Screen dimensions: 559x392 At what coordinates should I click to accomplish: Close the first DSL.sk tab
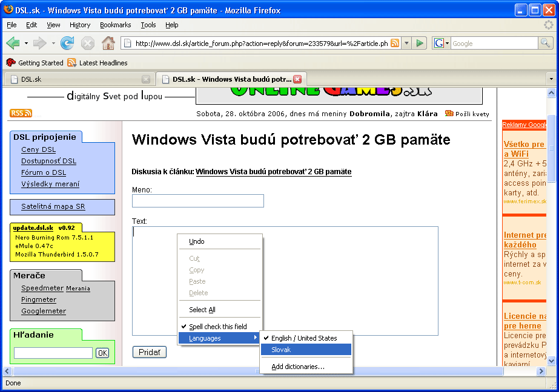tap(146, 79)
